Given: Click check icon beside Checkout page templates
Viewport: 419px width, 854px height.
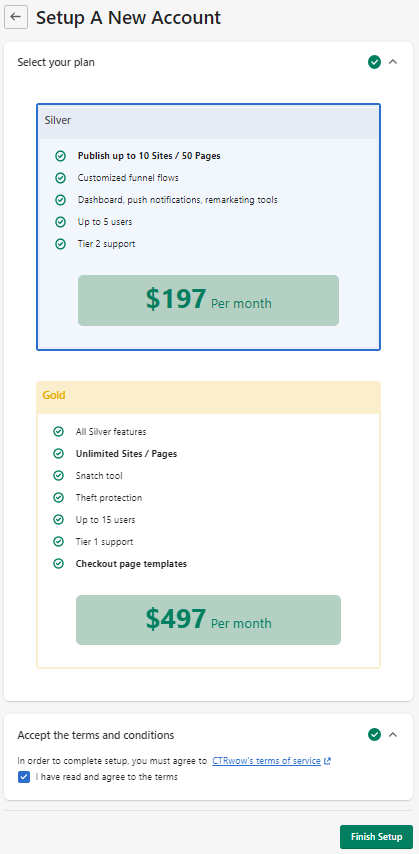Looking at the screenshot, I should pos(58,564).
